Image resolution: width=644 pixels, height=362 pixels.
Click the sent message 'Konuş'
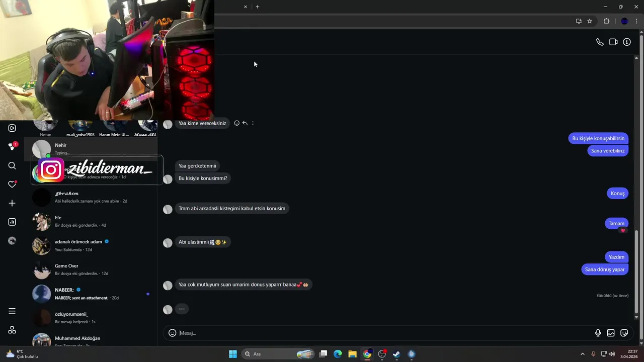coord(617,194)
